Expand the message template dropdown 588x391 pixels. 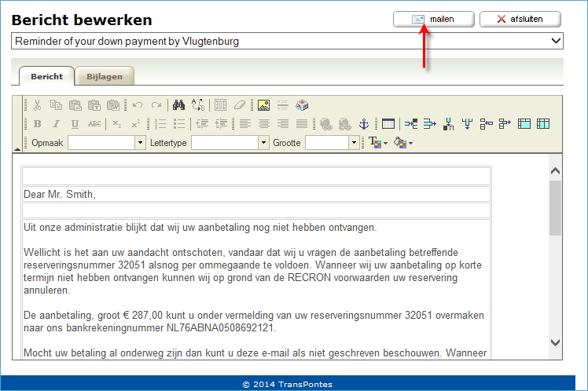tap(556, 41)
